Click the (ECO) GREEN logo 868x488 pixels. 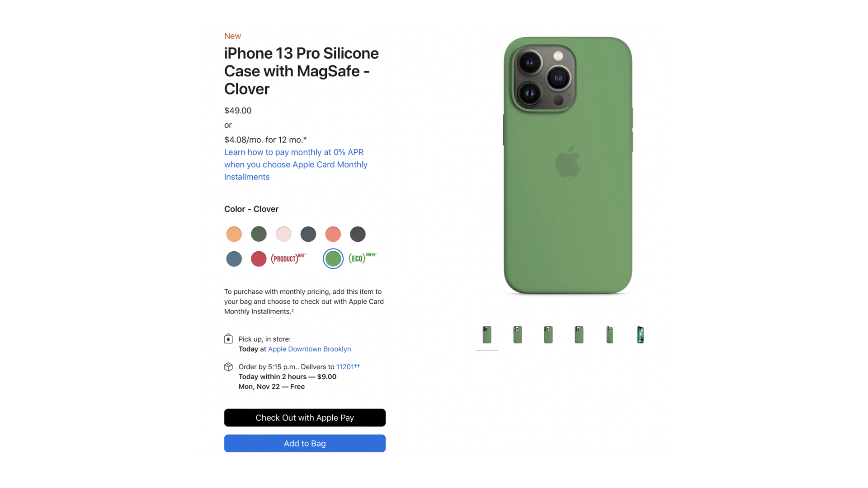[x=363, y=258]
